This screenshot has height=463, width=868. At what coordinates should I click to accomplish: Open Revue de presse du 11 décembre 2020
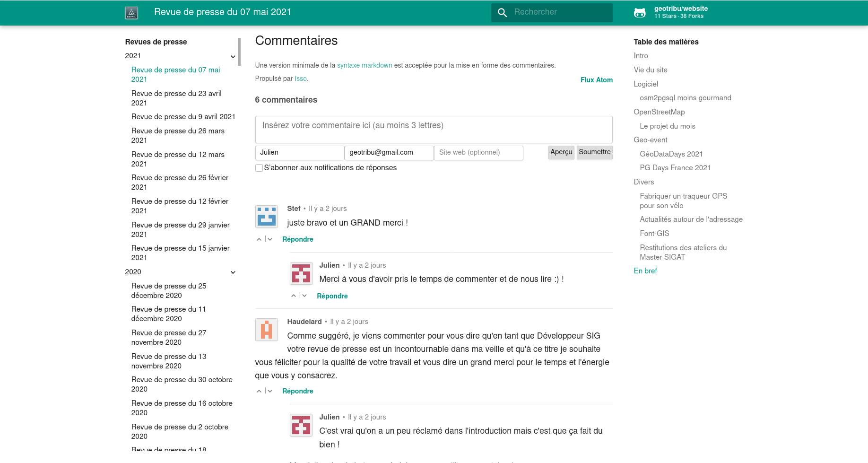[x=169, y=314]
